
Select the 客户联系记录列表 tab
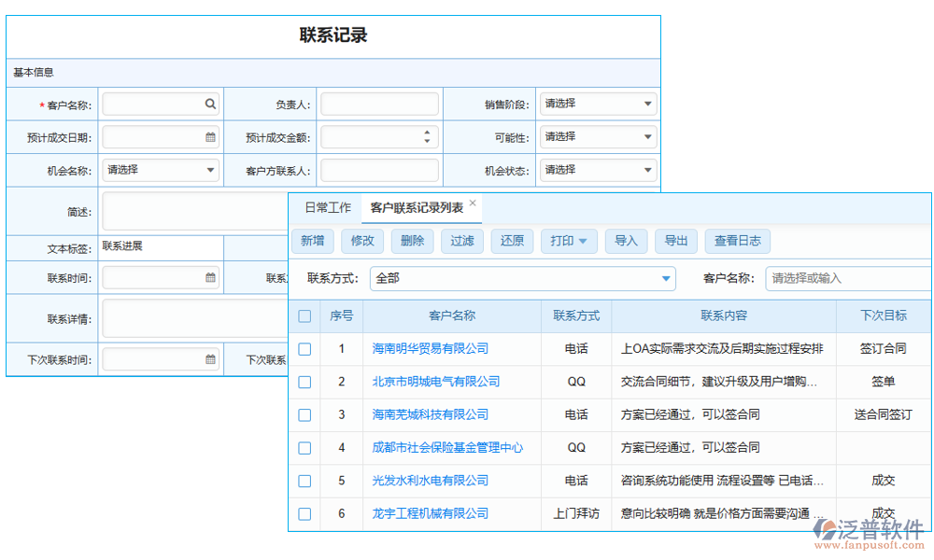[416, 207]
